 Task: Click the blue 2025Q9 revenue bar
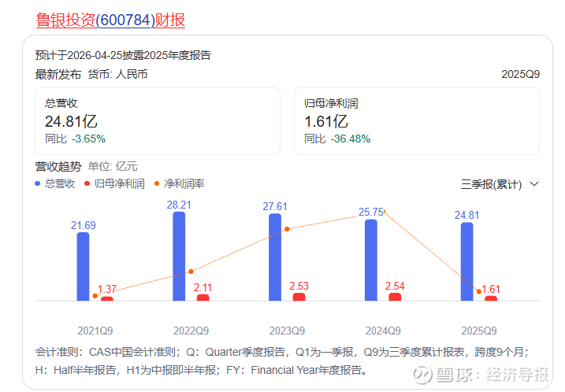[467, 261]
